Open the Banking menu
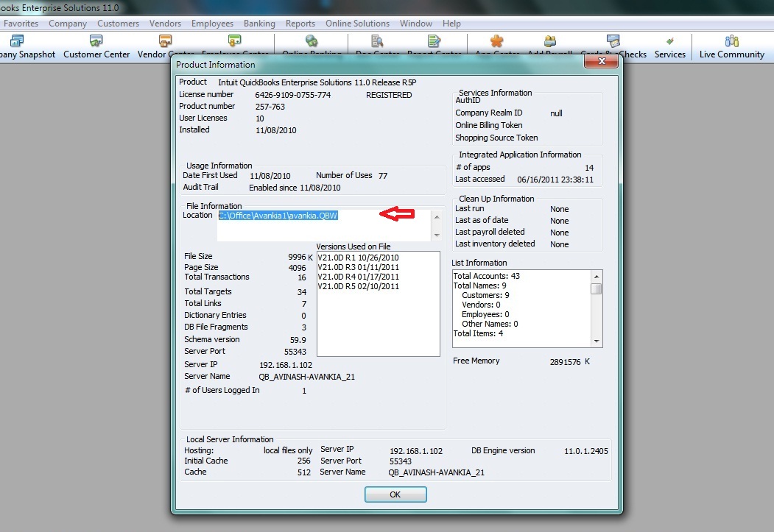 [260, 24]
